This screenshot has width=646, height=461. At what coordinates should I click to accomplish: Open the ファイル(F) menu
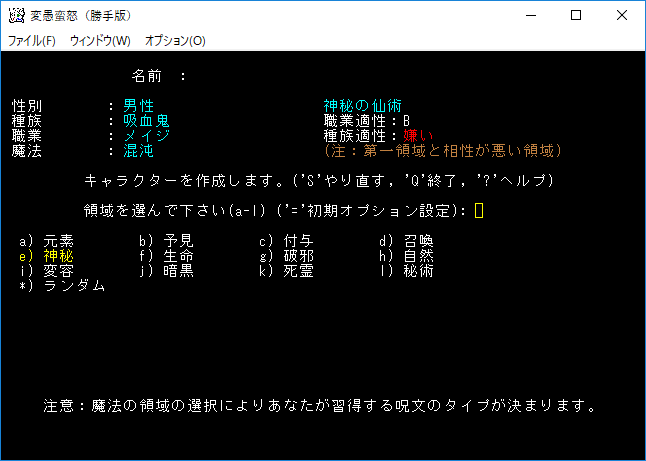(32, 41)
